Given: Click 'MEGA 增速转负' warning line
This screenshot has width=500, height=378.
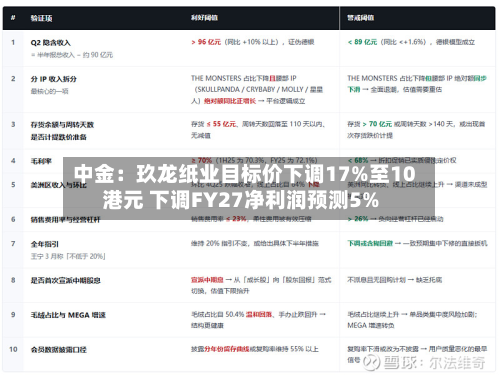Looking at the screenshot, I should 371,325.
